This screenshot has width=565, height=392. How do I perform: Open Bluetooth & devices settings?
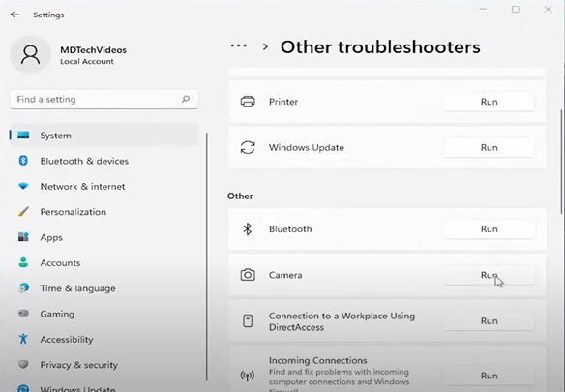click(x=104, y=161)
